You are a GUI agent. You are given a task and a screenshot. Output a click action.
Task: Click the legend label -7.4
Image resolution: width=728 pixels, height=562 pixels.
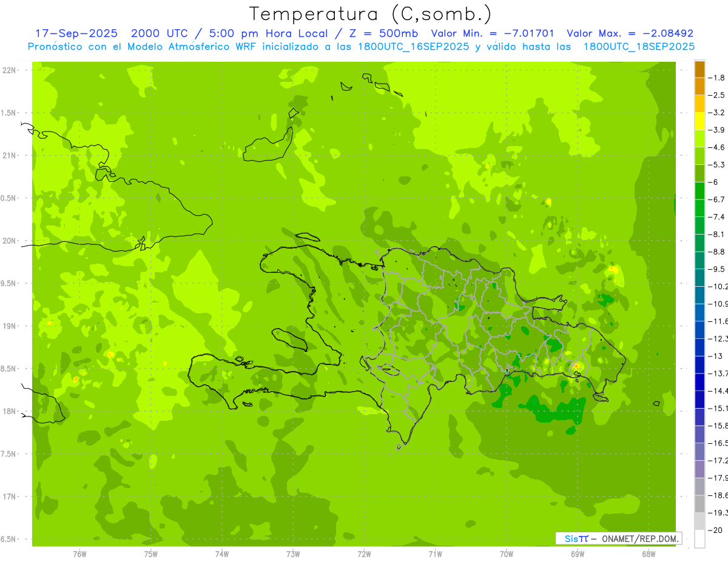click(x=718, y=216)
